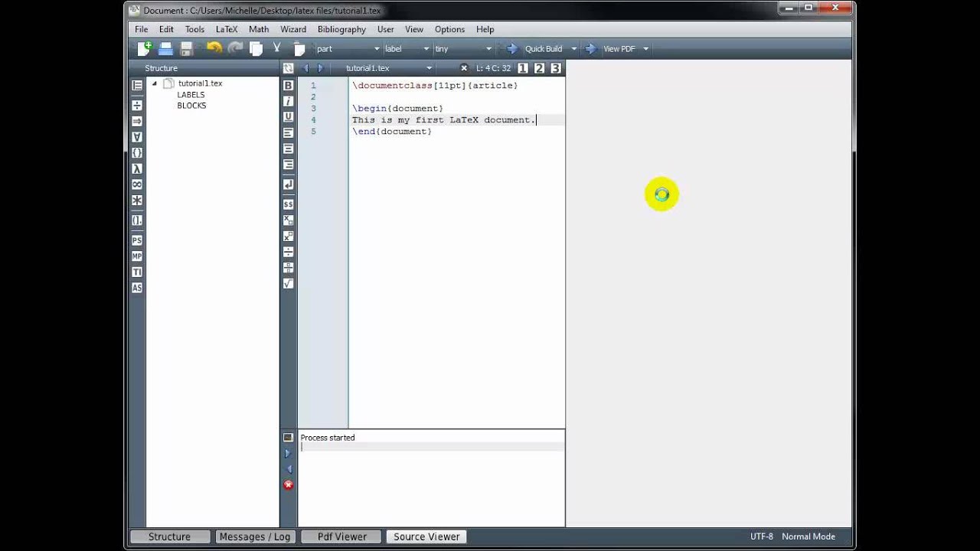
Task: Collapse the tutorial1.tex tree node
Action: pos(155,83)
